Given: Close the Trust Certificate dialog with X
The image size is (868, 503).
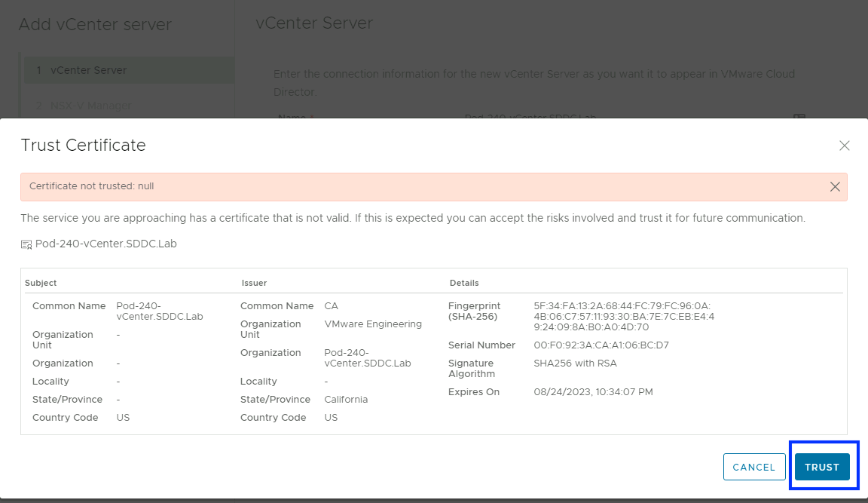Looking at the screenshot, I should (844, 146).
